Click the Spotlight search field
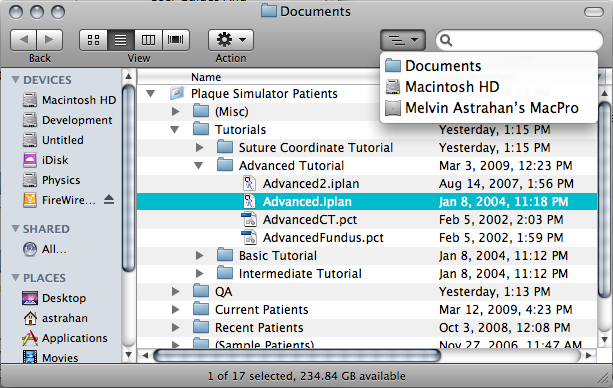This screenshot has width=613, height=388. 519,40
